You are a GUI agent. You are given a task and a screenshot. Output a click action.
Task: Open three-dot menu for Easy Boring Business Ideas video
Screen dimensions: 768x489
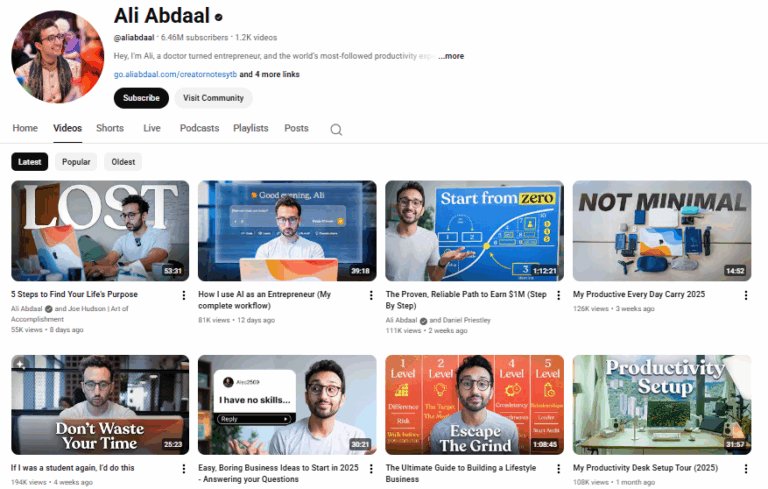(371, 469)
